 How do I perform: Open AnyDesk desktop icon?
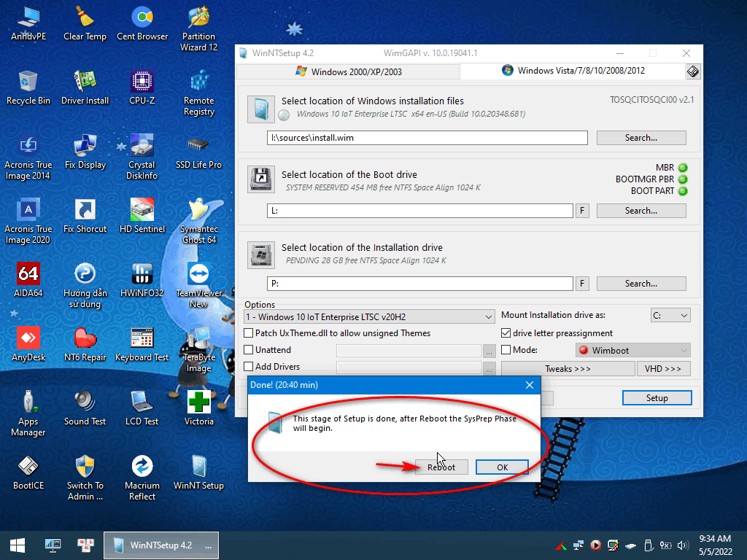click(x=28, y=344)
